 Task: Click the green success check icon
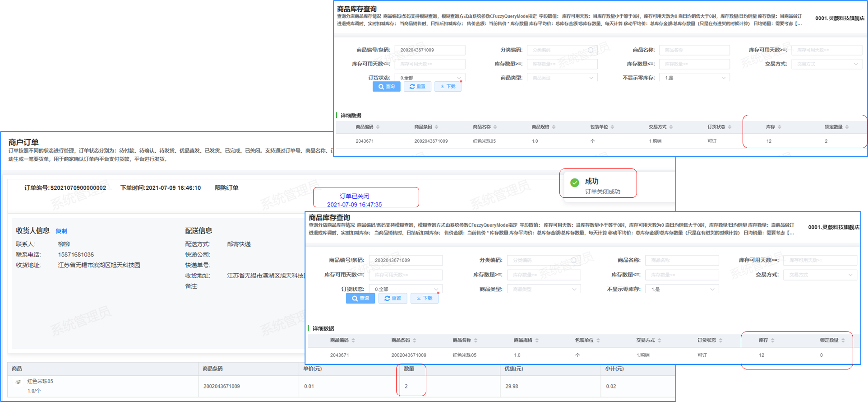pyautogui.click(x=575, y=182)
